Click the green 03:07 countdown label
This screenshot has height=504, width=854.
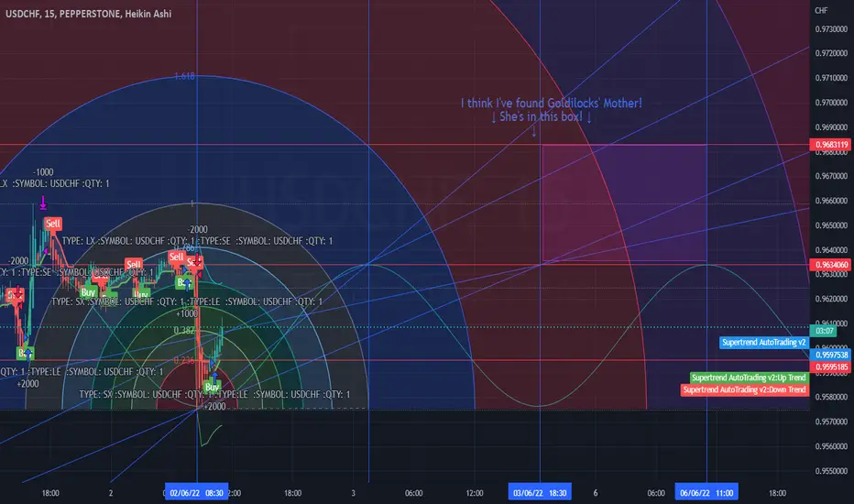(x=824, y=330)
